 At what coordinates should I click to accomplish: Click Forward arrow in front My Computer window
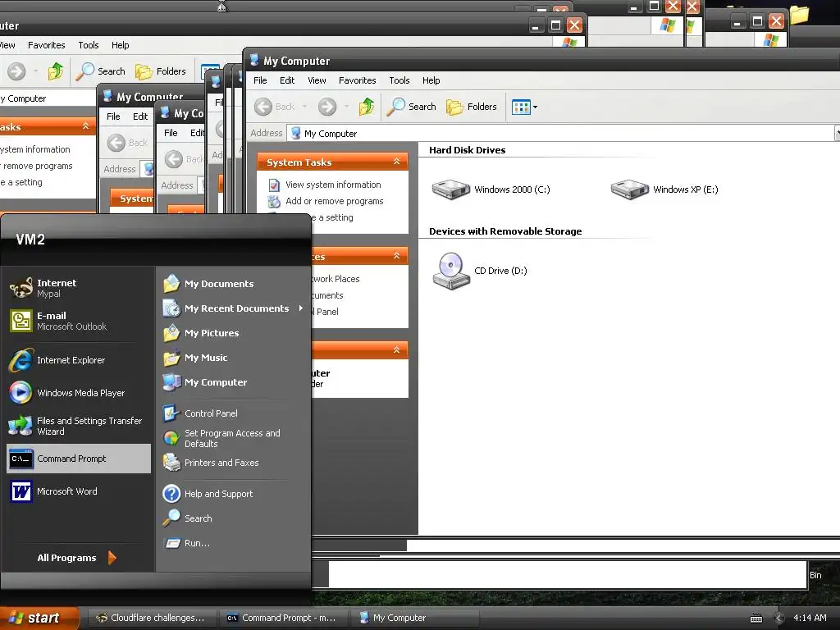tap(326, 107)
